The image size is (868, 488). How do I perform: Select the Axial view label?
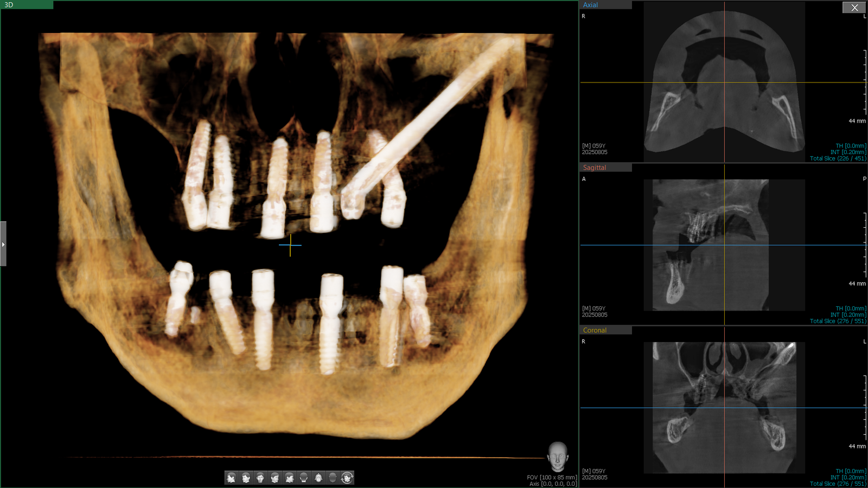click(590, 5)
